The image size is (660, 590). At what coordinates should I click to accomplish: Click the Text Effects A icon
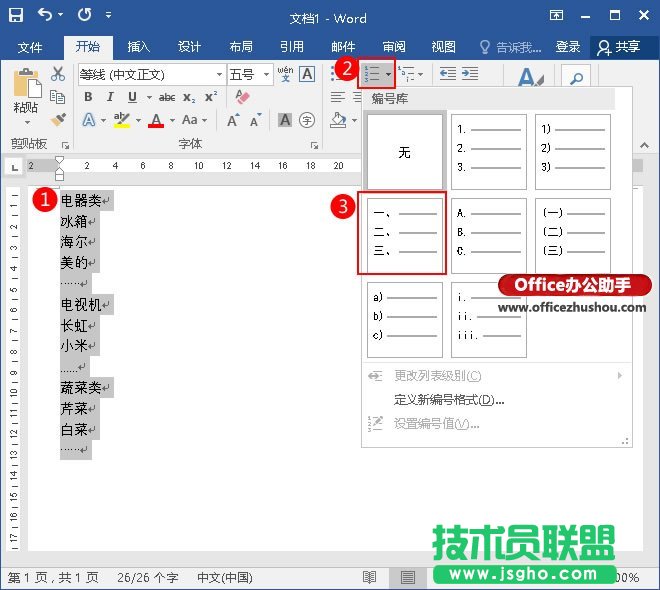[89, 120]
